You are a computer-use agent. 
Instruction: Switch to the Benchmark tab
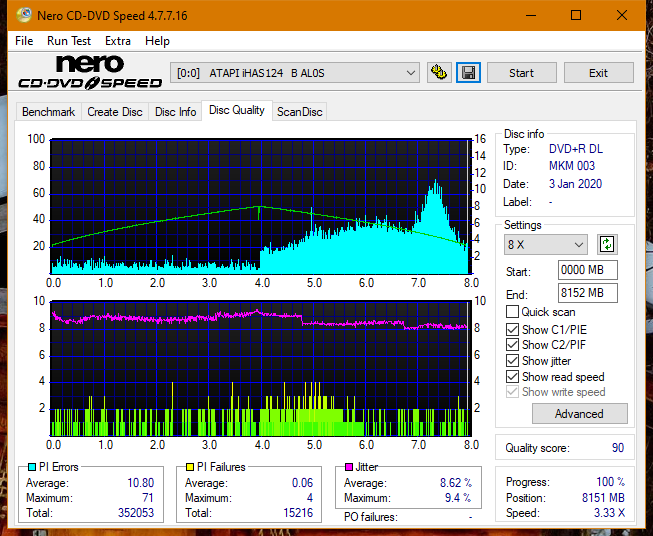pyautogui.click(x=49, y=112)
